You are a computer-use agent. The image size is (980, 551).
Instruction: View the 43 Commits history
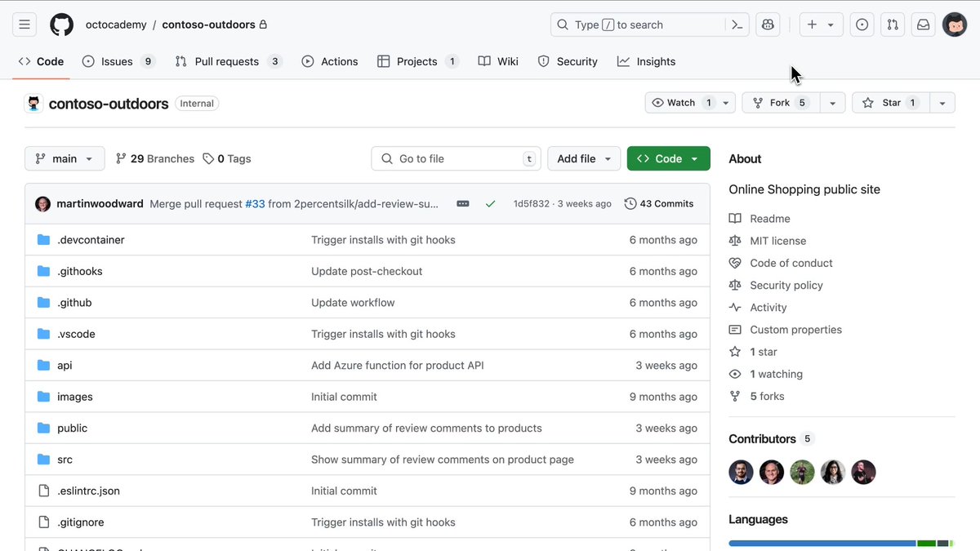pyautogui.click(x=659, y=204)
